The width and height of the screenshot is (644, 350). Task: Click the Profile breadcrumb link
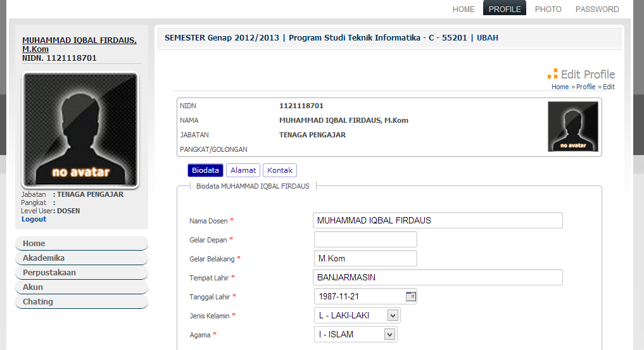click(x=585, y=87)
